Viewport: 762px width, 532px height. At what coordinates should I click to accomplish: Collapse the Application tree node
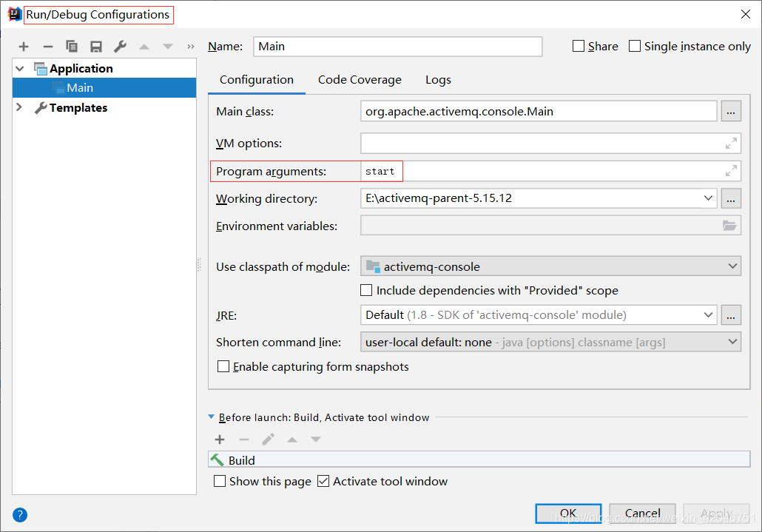[x=19, y=68]
